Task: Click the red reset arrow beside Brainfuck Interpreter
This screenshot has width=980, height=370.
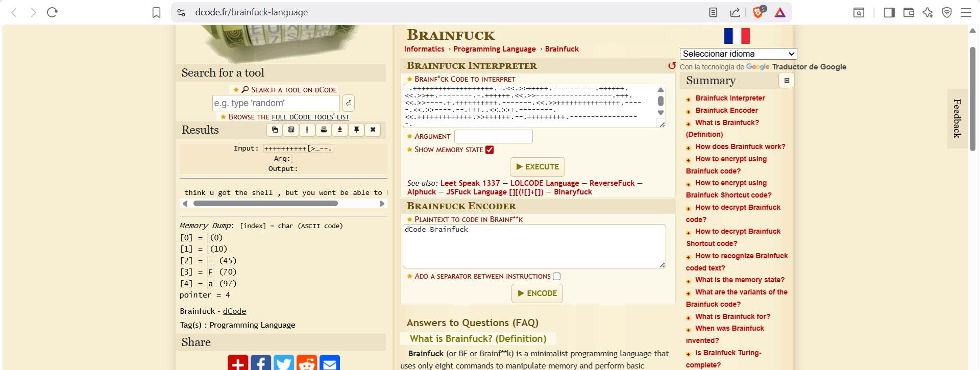Action: pyautogui.click(x=672, y=65)
